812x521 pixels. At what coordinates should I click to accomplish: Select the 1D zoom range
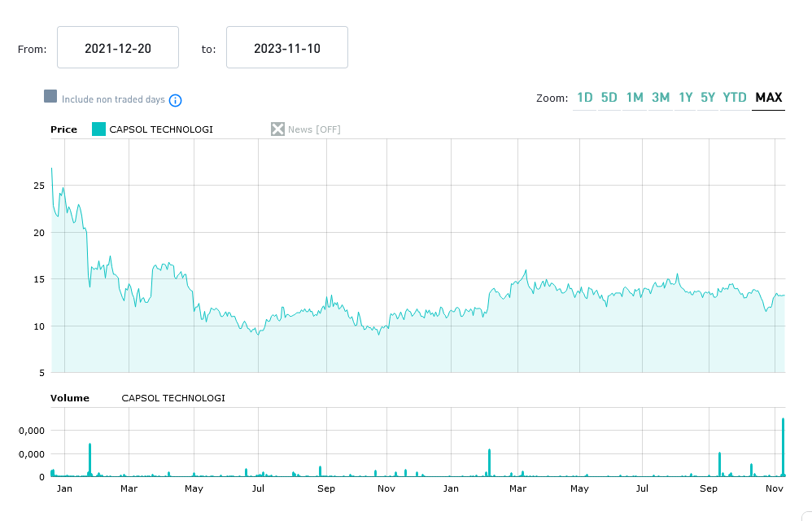pyautogui.click(x=584, y=98)
